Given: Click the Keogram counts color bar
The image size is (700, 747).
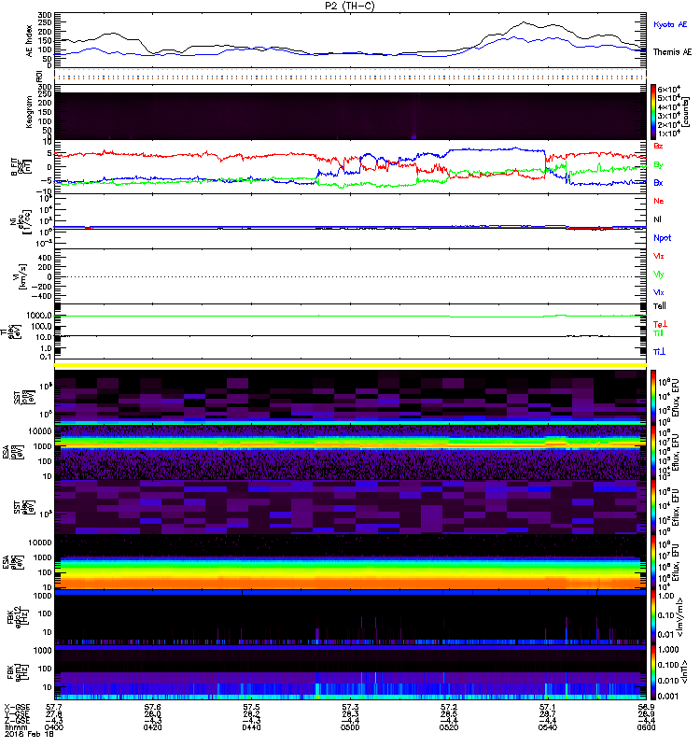Looking at the screenshot, I should (655, 111).
